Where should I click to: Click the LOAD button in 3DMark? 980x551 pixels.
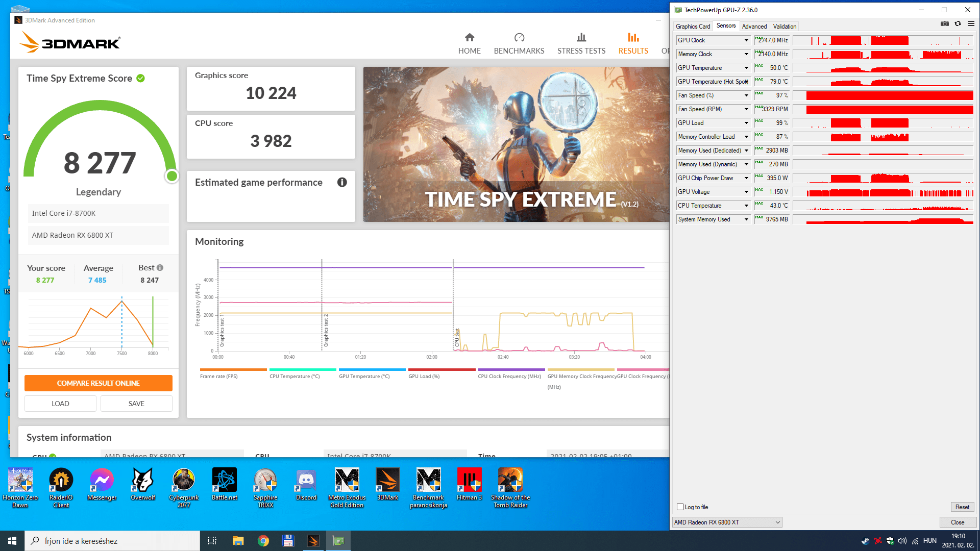(x=60, y=404)
